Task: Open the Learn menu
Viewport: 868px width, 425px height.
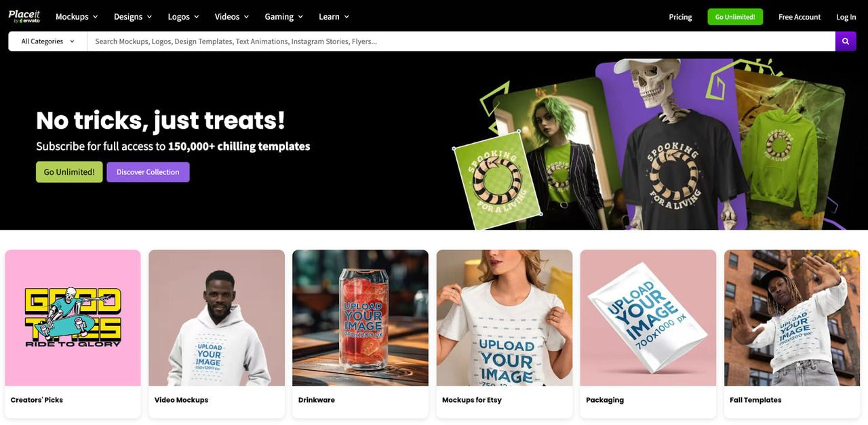Action: tap(334, 17)
